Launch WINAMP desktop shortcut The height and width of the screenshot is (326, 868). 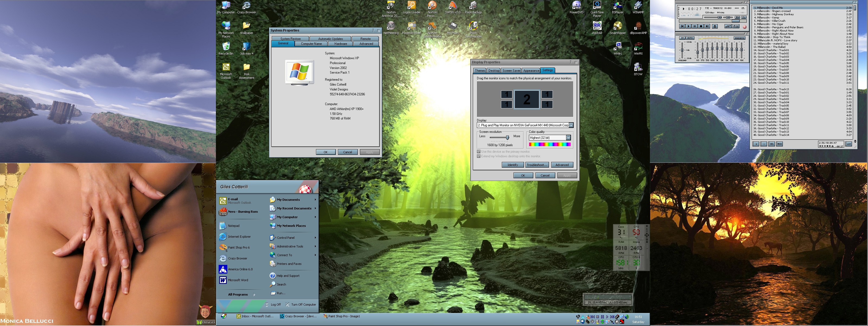tap(638, 7)
